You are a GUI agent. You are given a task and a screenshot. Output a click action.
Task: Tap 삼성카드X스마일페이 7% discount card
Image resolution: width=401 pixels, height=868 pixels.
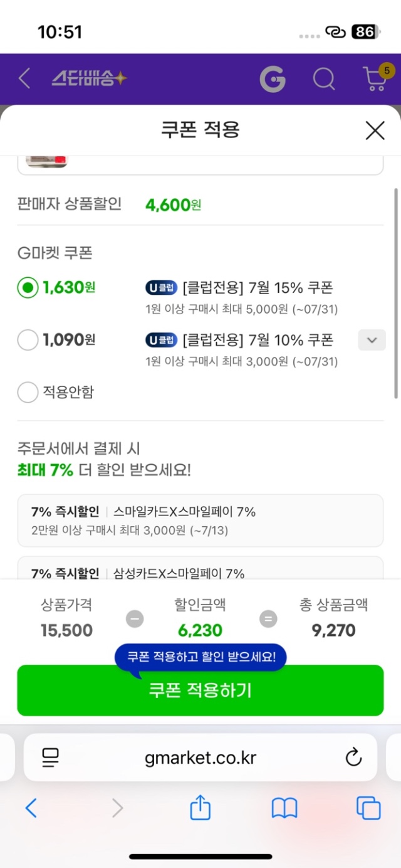200,567
